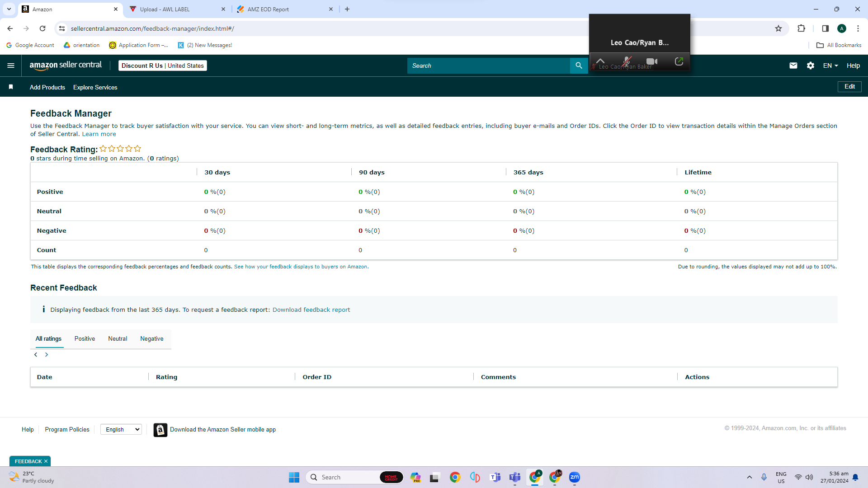Viewport: 868px width, 488px height.
Task: Click the Amazon Seller mobile app icon
Action: 160,430
